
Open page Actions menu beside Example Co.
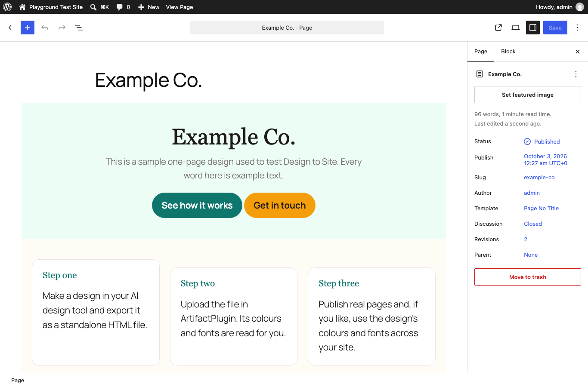(x=576, y=74)
